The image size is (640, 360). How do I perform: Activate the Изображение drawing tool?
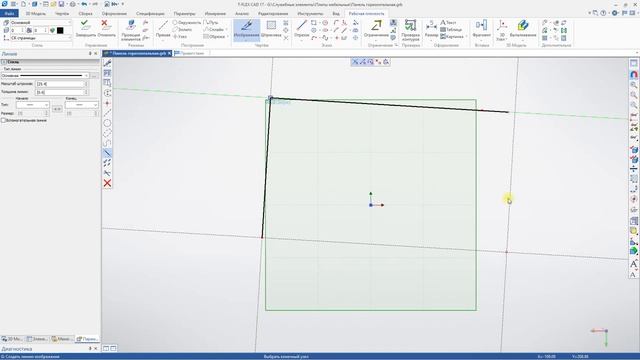click(x=247, y=29)
